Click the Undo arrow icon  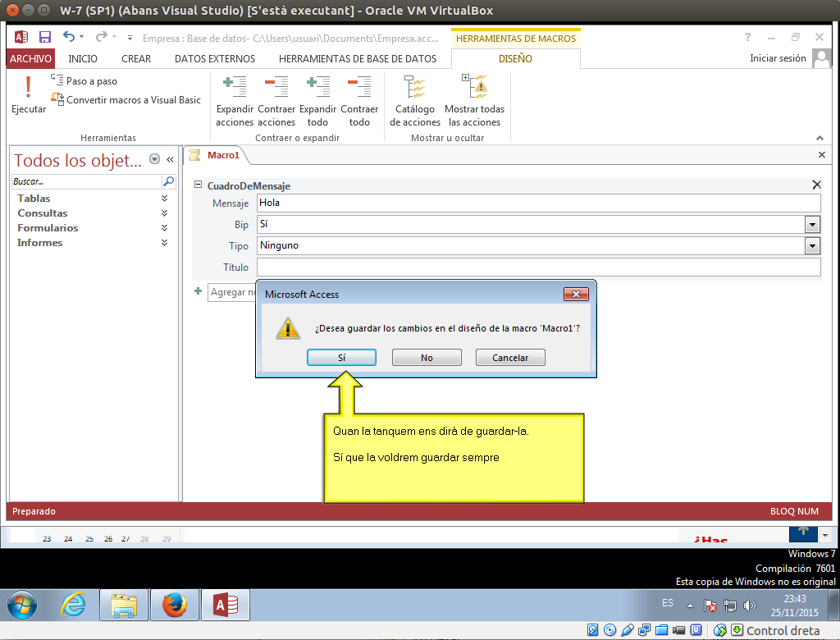(69, 36)
